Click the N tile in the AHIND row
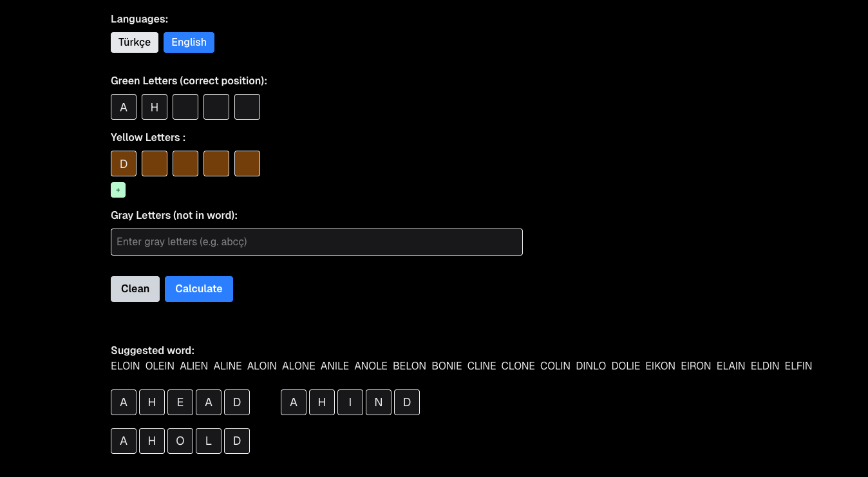This screenshot has width=868, height=477. (378, 402)
